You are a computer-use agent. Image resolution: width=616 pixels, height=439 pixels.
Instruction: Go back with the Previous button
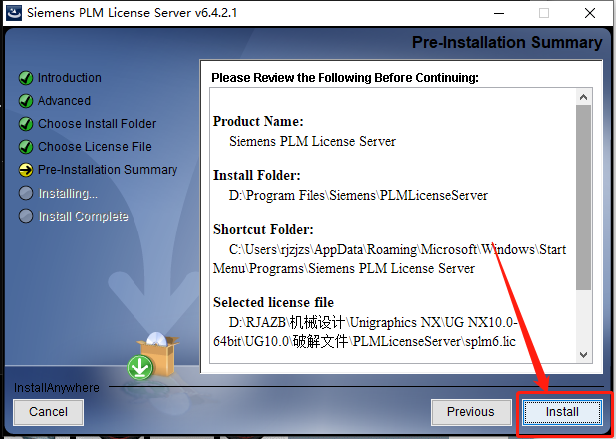click(471, 412)
